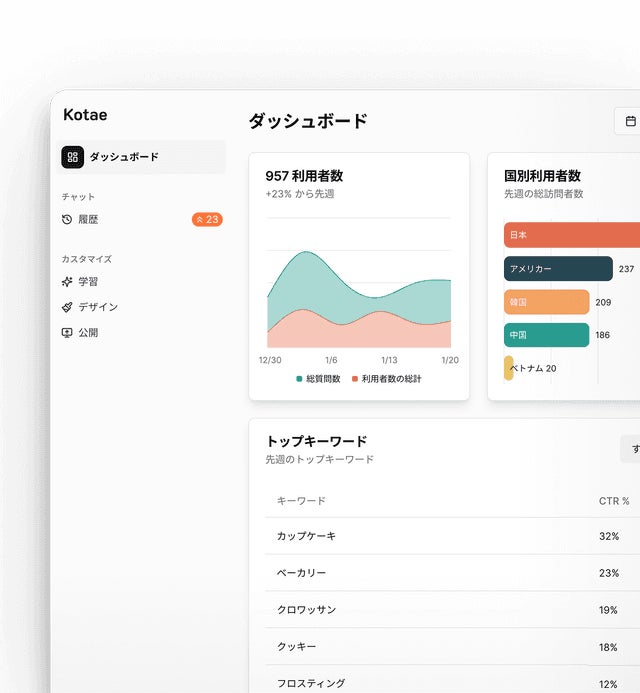Click the 23% CTR value

609,573
